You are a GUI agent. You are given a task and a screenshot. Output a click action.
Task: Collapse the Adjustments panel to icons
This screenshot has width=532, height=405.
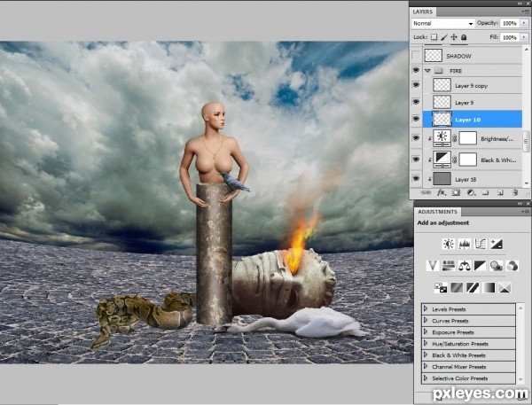coord(520,203)
